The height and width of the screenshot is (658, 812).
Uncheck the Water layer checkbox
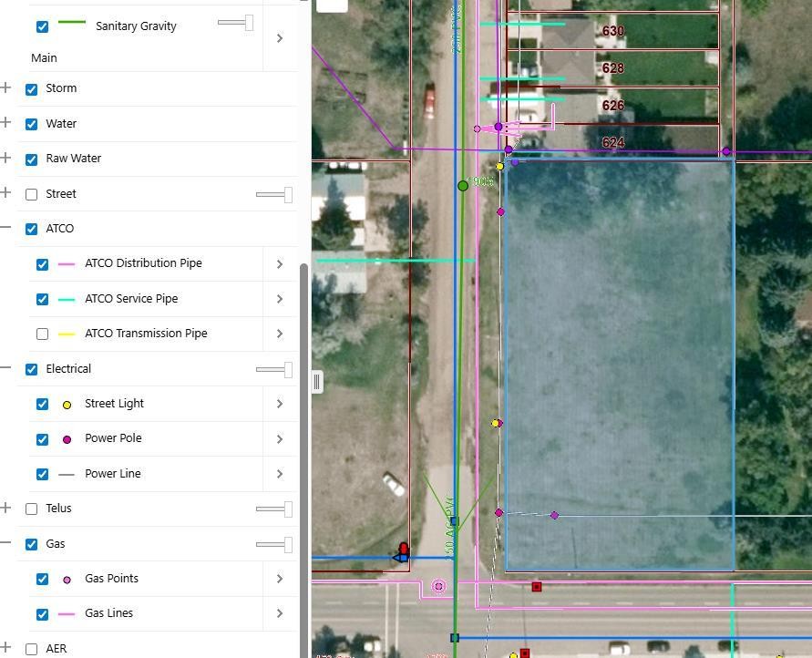(31, 124)
